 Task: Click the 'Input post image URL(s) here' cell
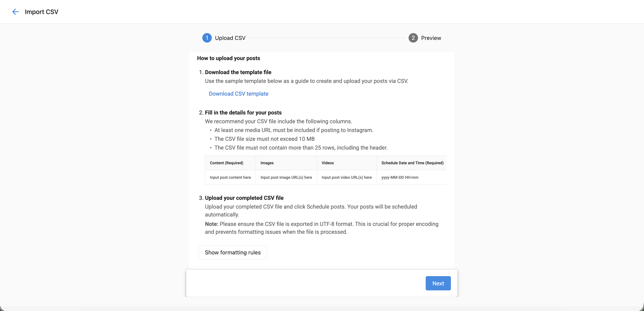coord(286,177)
